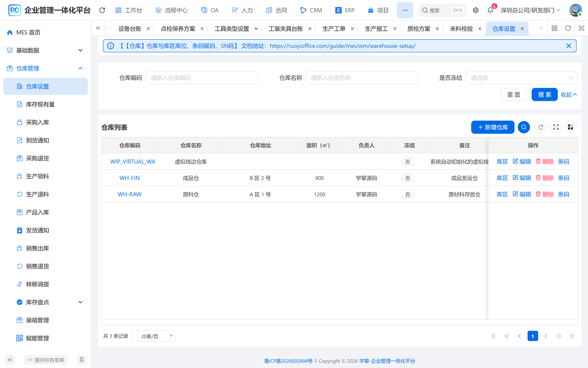
Task: Switch to the 来料检验 tab
Action: [461, 28]
